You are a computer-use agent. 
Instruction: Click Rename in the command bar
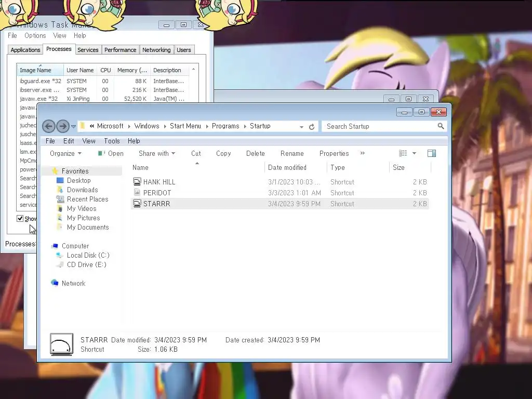(292, 153)
